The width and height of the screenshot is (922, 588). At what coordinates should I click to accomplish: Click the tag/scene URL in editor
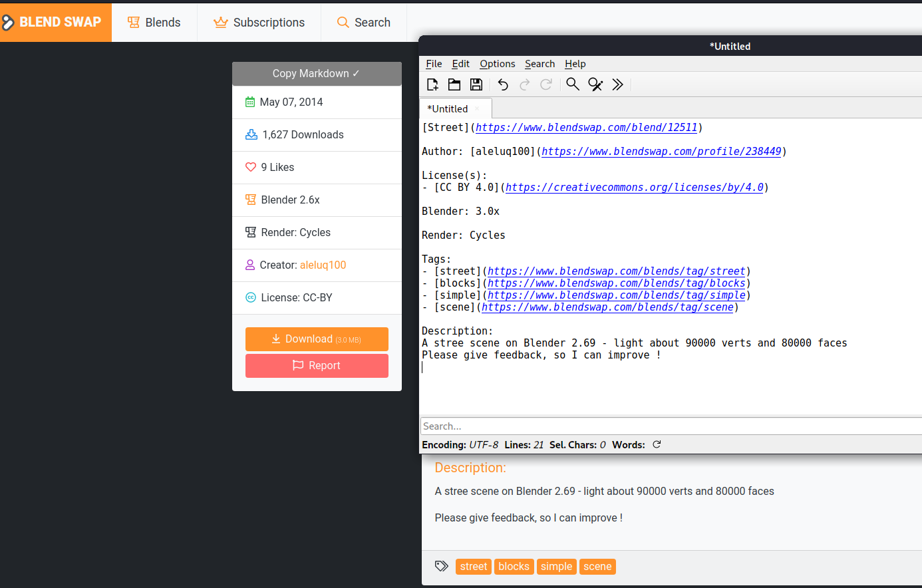(x=607, y=307)
